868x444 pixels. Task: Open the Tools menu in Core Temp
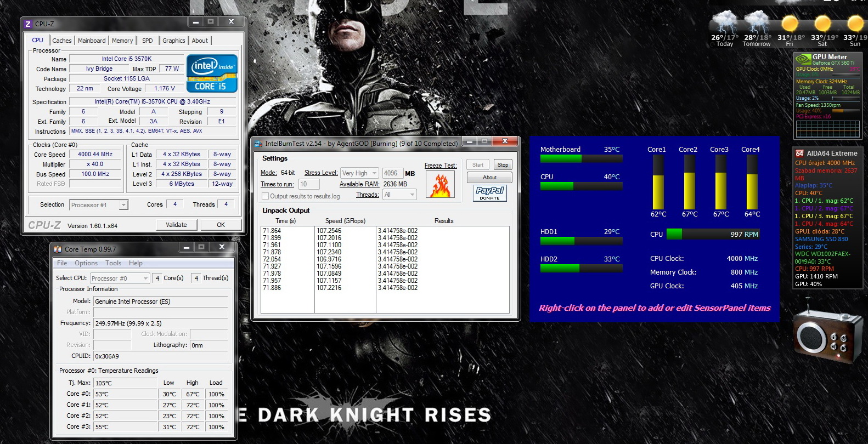(x=114, y=263)
